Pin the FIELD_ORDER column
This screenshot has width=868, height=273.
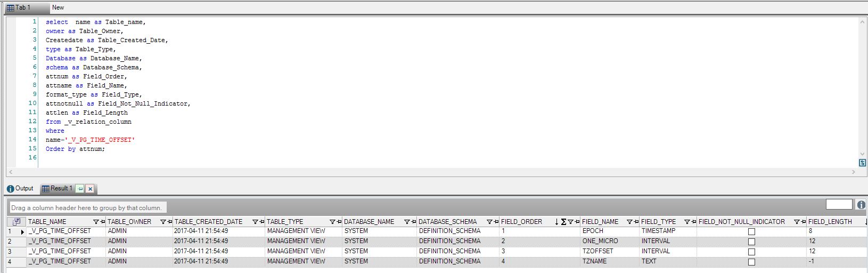point(577,222)
